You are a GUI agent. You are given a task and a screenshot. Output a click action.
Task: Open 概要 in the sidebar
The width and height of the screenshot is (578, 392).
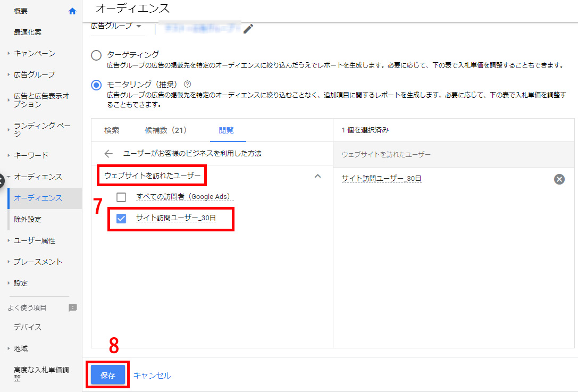21,11
